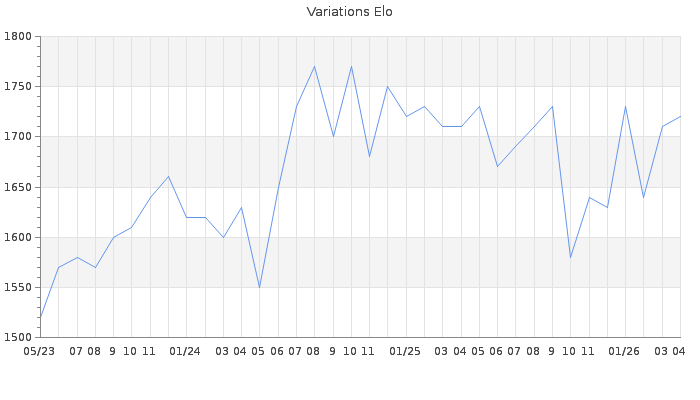Screen dimensions: 700x400
Task: Select the final data point at the right end
Action: (680, 116)
